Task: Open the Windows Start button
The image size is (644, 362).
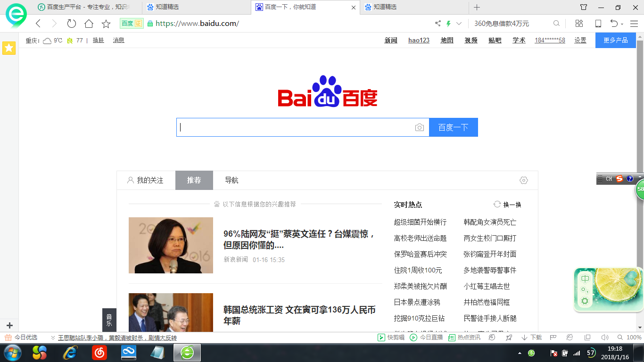Action: [x=12, y=353]
